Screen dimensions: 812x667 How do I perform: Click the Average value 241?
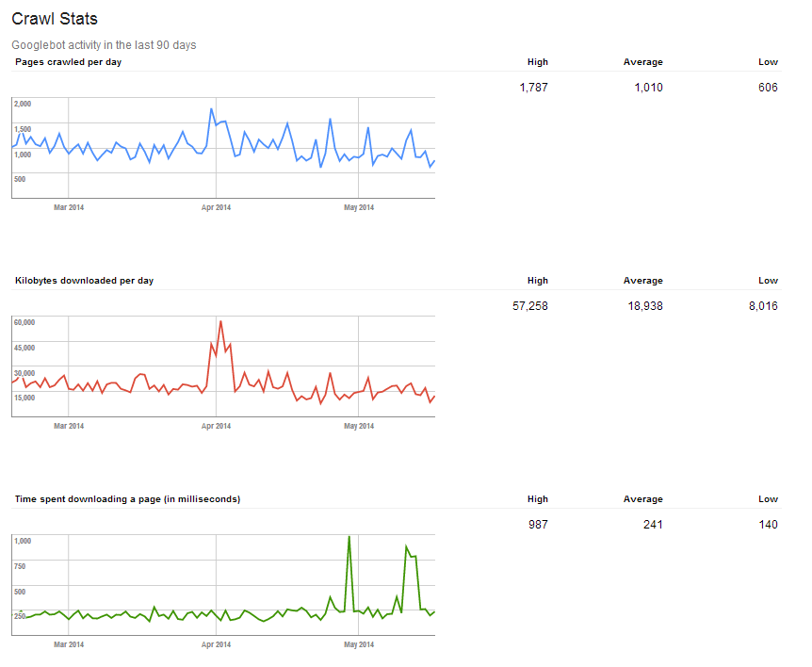(653, 525)
